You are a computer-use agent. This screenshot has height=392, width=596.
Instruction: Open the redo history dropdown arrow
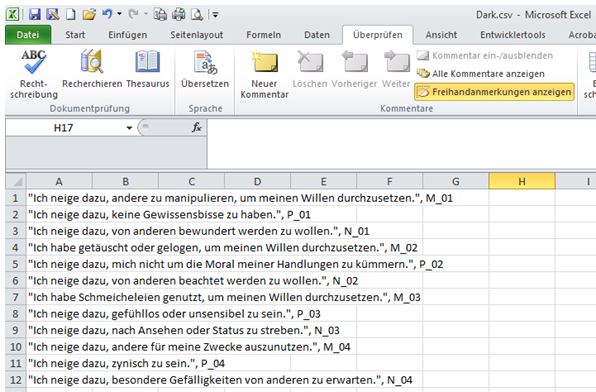(146, 14)
